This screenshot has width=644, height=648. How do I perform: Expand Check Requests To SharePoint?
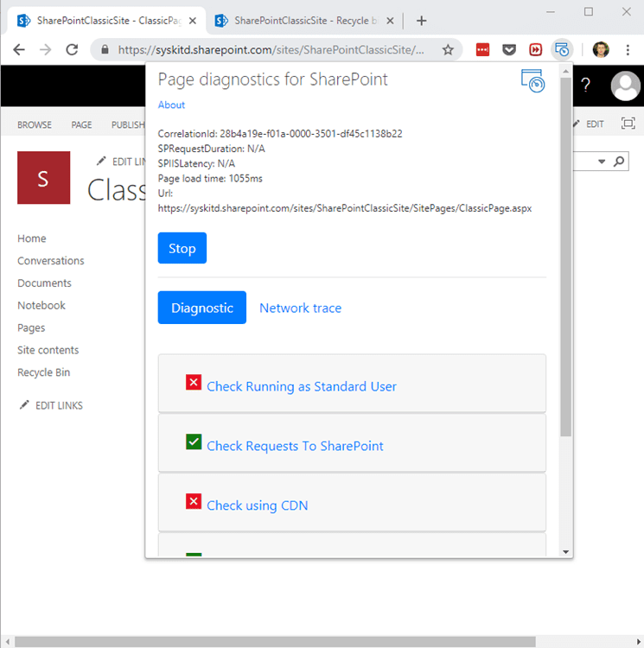coord(295,446)
